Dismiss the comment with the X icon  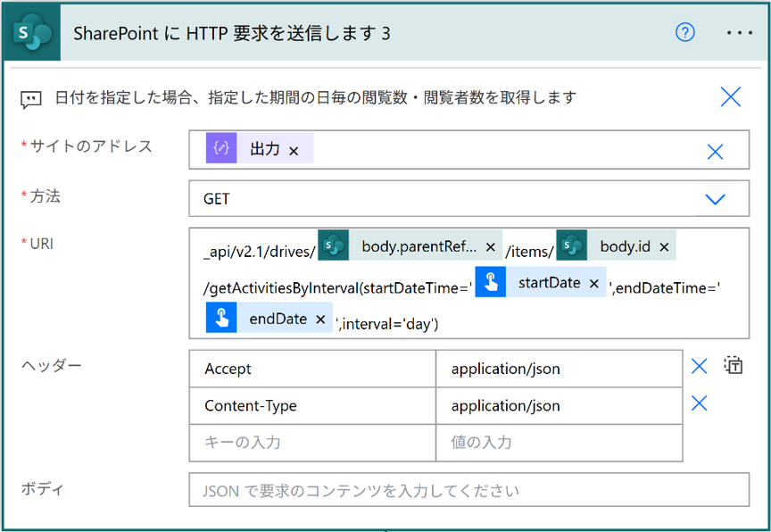tap(730, 97)
